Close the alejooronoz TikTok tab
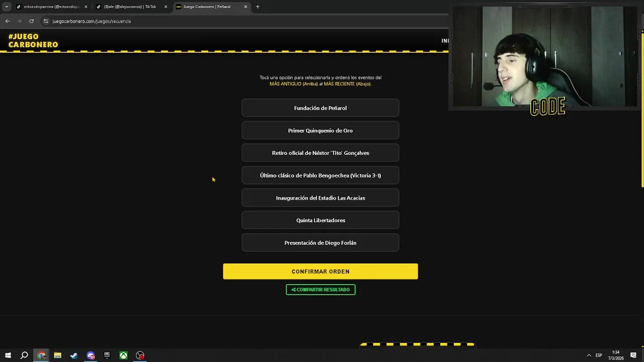The width and height of the screenshot is (644, 362). click(x=166, y=7)
